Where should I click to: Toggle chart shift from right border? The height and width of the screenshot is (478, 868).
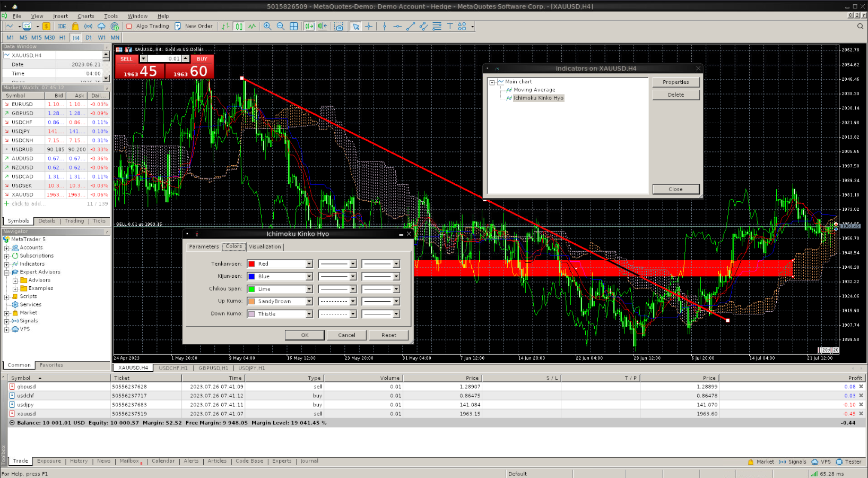322,26
